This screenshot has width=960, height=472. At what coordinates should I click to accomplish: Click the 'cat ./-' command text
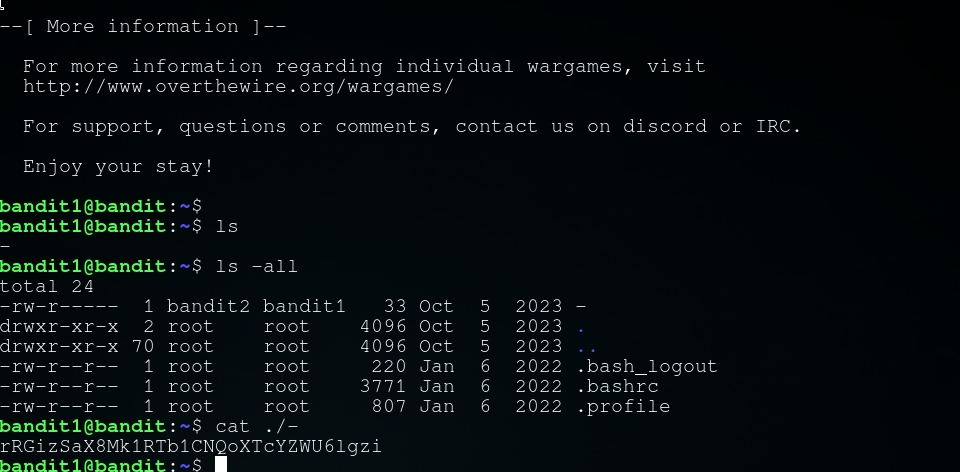click(x=257, y=426)
